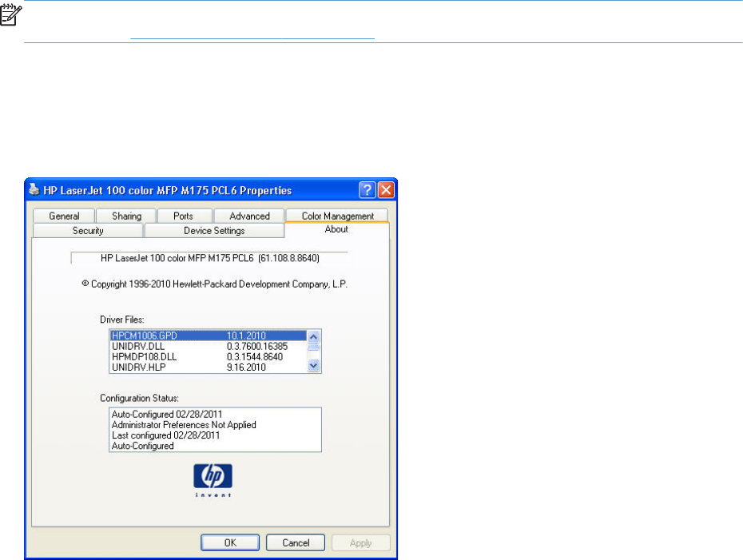This screenshot has width=743, height=560.
Task: Click the Driver Files scrollbar thumb
Action: tap(314, 347)
